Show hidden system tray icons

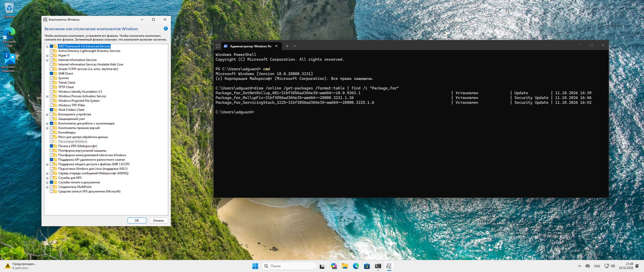[579, 266]
